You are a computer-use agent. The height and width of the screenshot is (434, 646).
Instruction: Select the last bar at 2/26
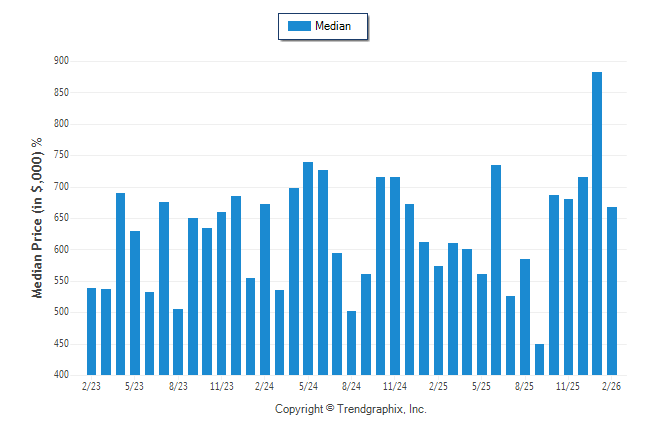point(611,291)
